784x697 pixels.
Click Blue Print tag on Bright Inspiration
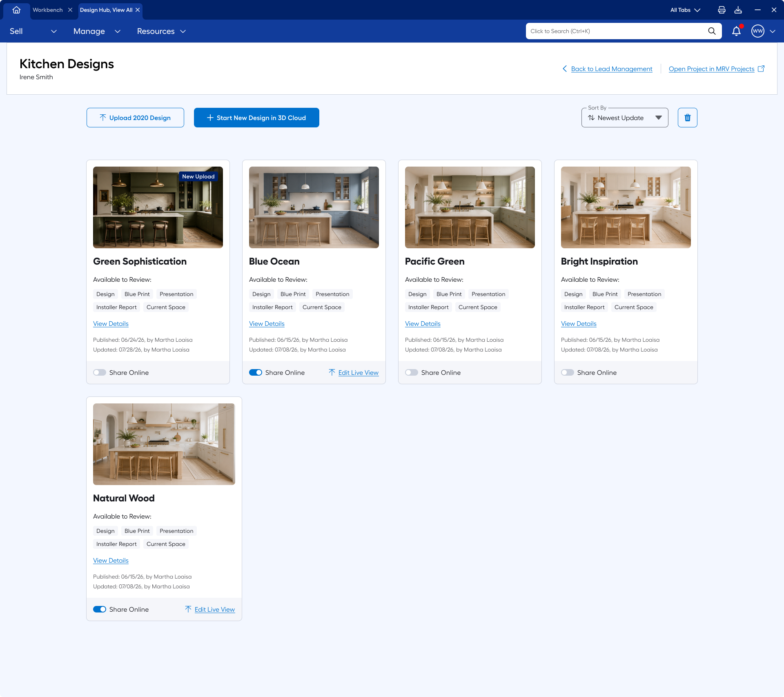pyautogui.click(x=605, y=294)
